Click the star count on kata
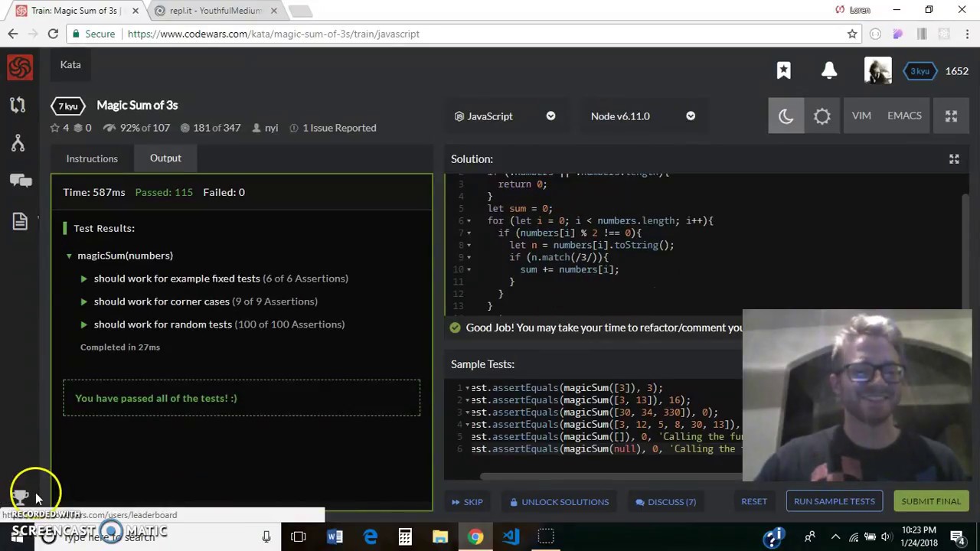 [60, 128]
